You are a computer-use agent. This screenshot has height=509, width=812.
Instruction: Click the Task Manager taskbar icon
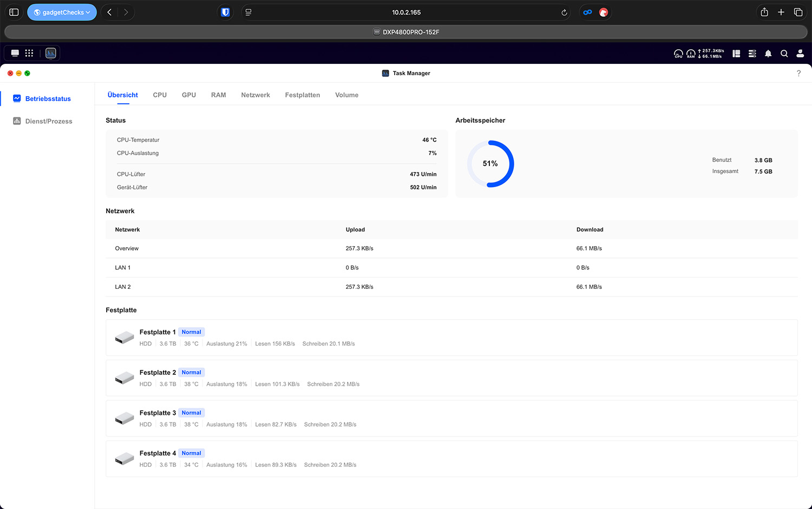click(51, 53)
